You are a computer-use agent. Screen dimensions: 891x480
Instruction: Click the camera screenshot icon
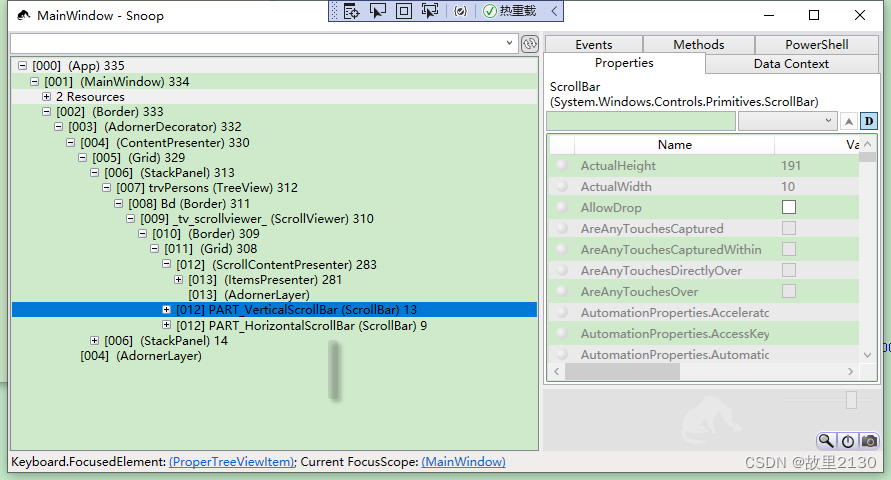[870, 441]
